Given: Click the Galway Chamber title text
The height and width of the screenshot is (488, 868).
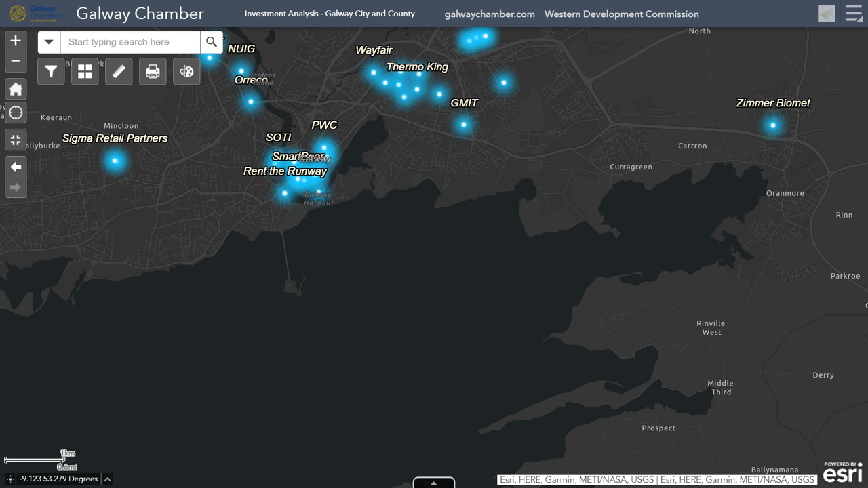Looking at the screenshot, I should [140, 14].
